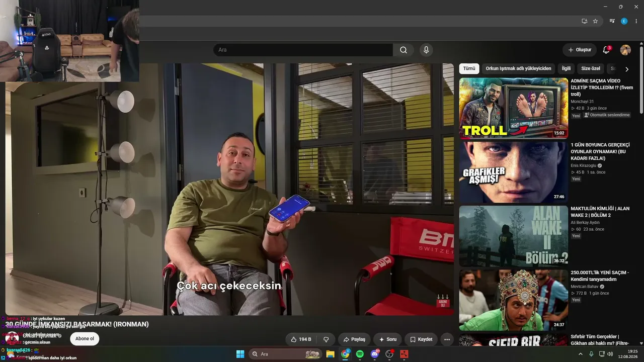
Task: Open video title '1 GÜN BOYUNCA GERÇEKÇİ OYUNLAR OYNAMAK'
Action: coord(600,151)
